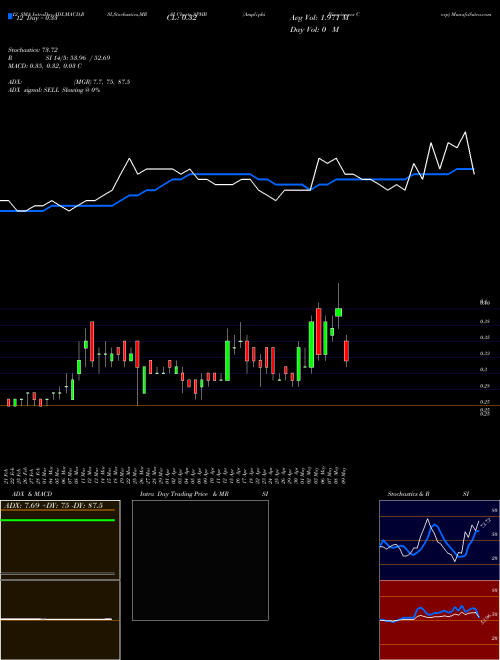Click the empty intraday price chart box
500x660 pixels.
[200, 560]
